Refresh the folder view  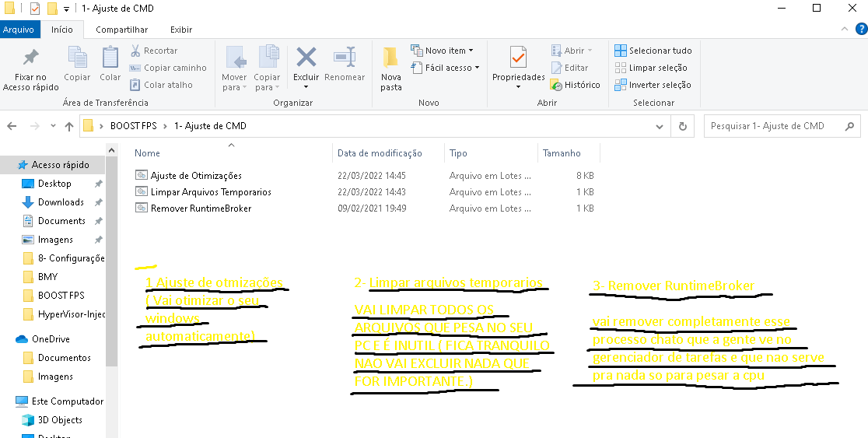683,126
